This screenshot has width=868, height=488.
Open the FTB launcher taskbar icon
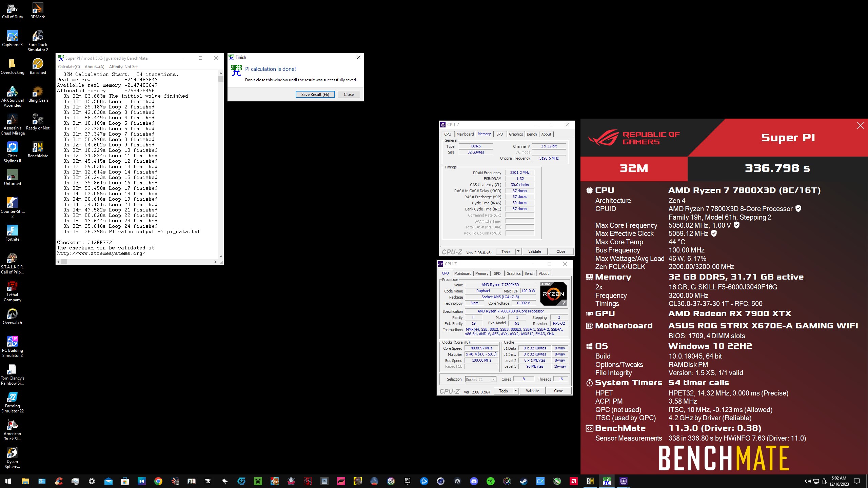191,481
